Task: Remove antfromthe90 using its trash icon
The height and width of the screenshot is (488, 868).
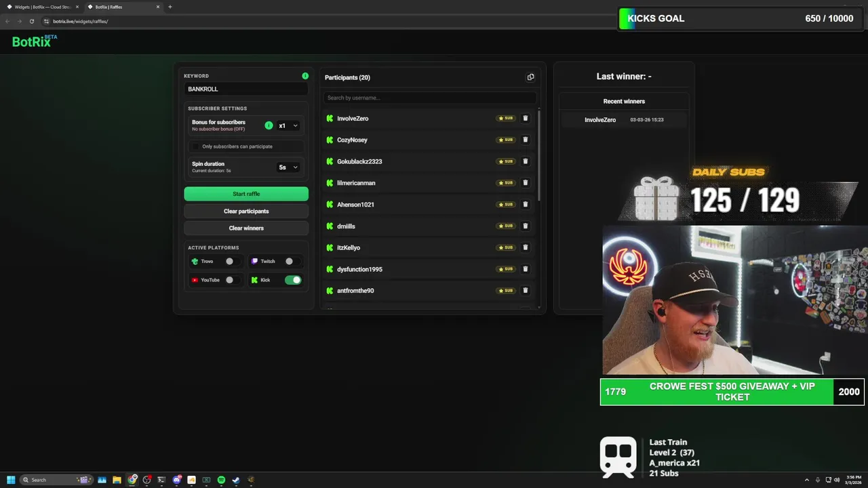Action: coord(525,290)
